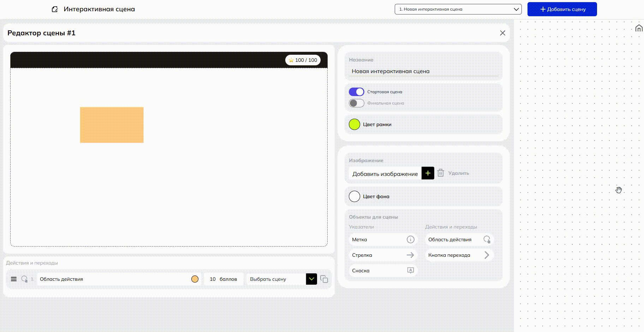644x332 pixels.
Task: Expand the Выбрать сцену dropdown arrow
Action: click(x=311, y=279)
